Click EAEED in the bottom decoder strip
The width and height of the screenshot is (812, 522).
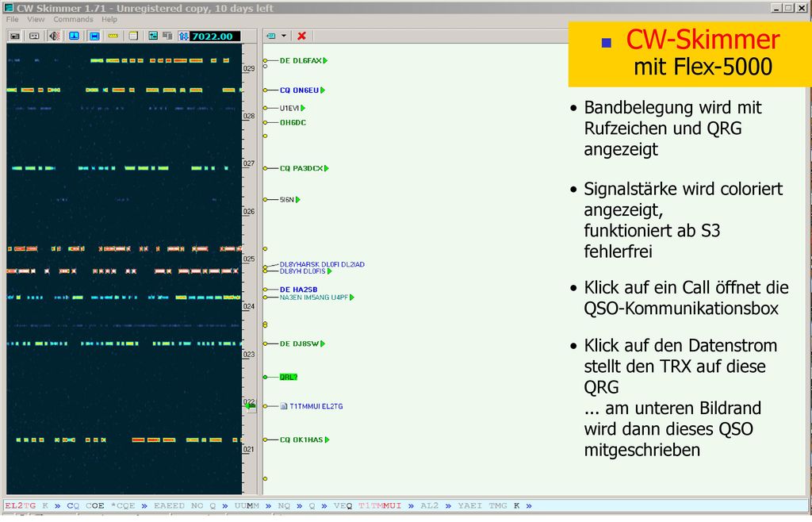(x=169, y=506)
